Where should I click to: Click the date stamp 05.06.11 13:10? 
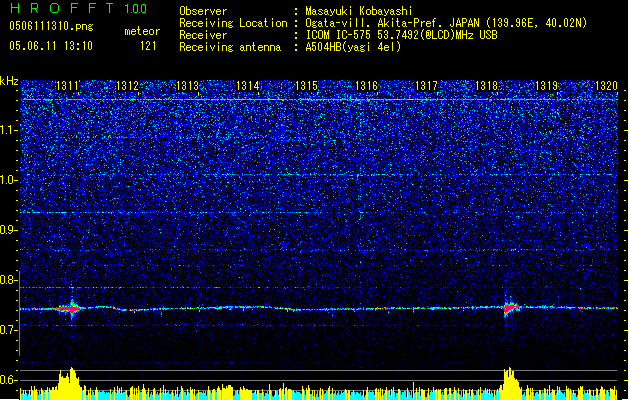tap(51, 46)
